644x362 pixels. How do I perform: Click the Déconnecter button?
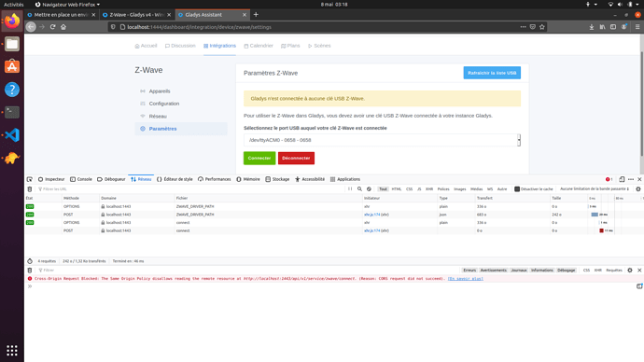[x=296, y=158]
